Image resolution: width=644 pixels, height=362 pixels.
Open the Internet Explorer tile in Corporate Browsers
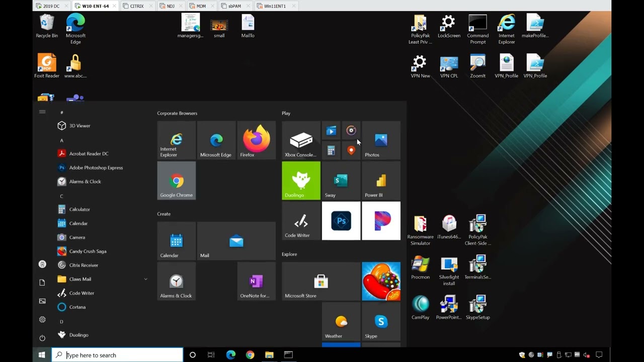[x=176, y=140]
